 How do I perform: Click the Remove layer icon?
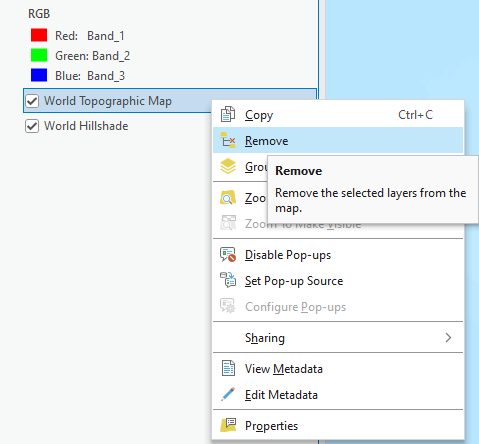(228, 140)
